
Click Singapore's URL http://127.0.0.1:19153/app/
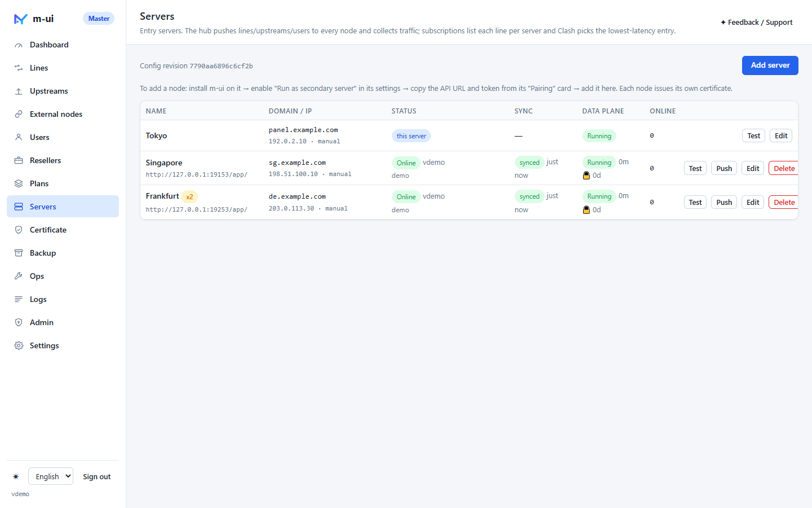click(x=197, y=174)
